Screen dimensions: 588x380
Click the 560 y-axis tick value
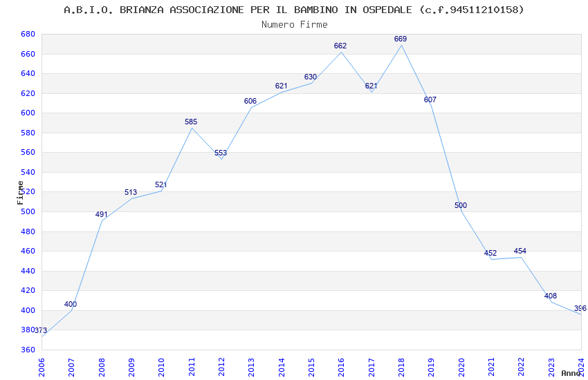28,153
